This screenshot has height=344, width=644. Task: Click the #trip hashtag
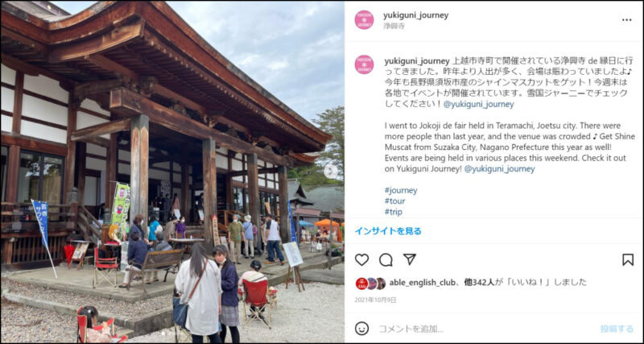[x=394, y=212]
